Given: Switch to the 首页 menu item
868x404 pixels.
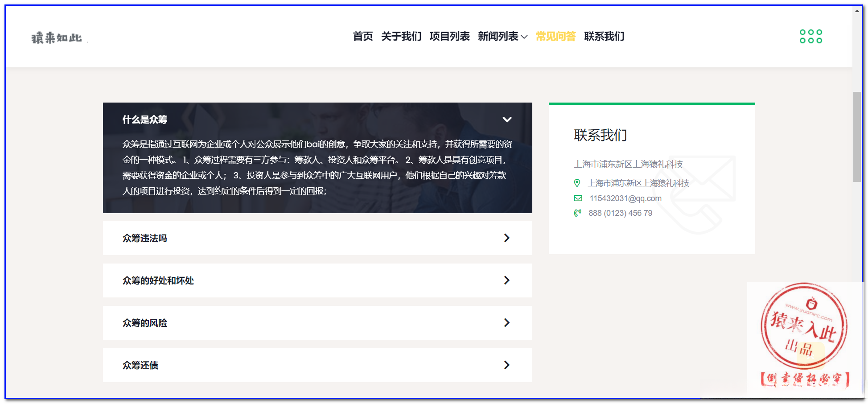Looking at the screenshot, I should (363, 37).
